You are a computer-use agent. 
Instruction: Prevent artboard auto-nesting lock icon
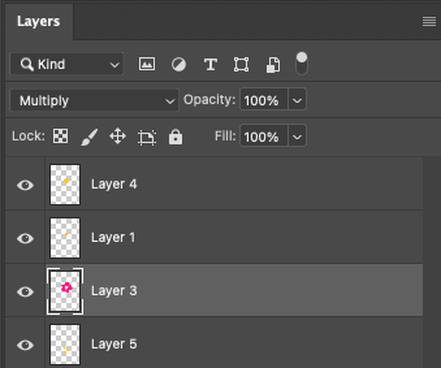click(x=147, y=137)
